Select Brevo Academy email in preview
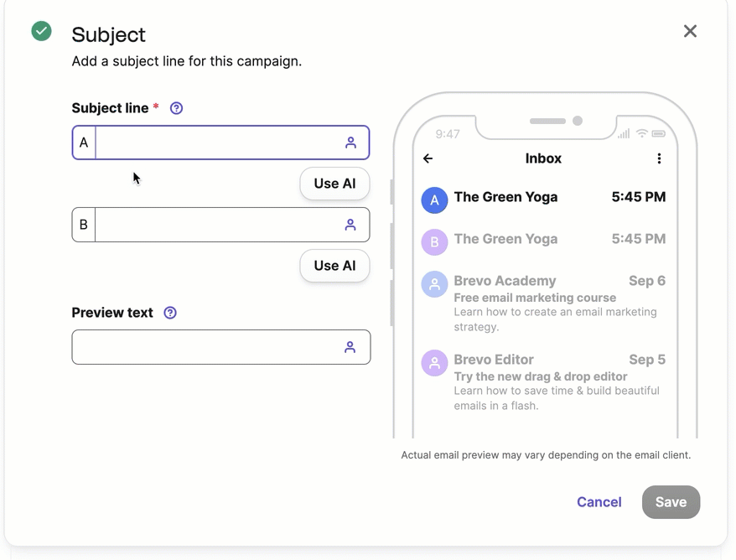 [545, 303]
